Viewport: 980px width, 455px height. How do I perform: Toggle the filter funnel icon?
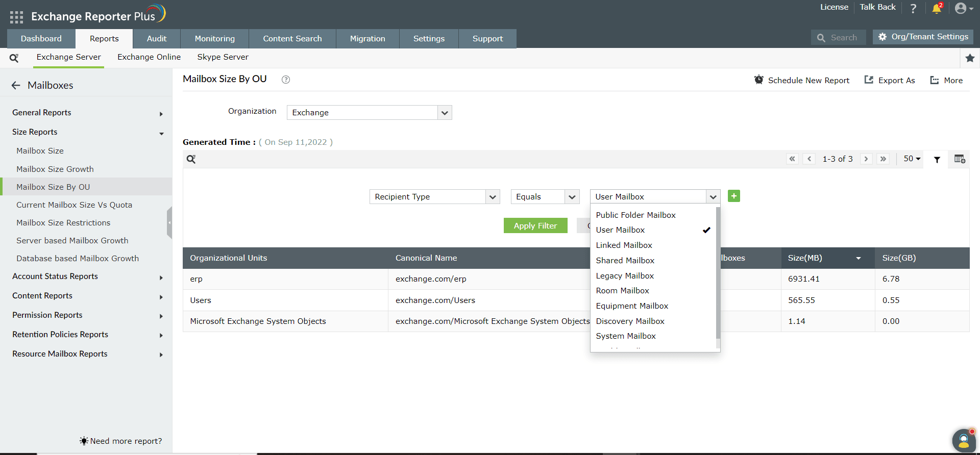(x=937, y=160)
